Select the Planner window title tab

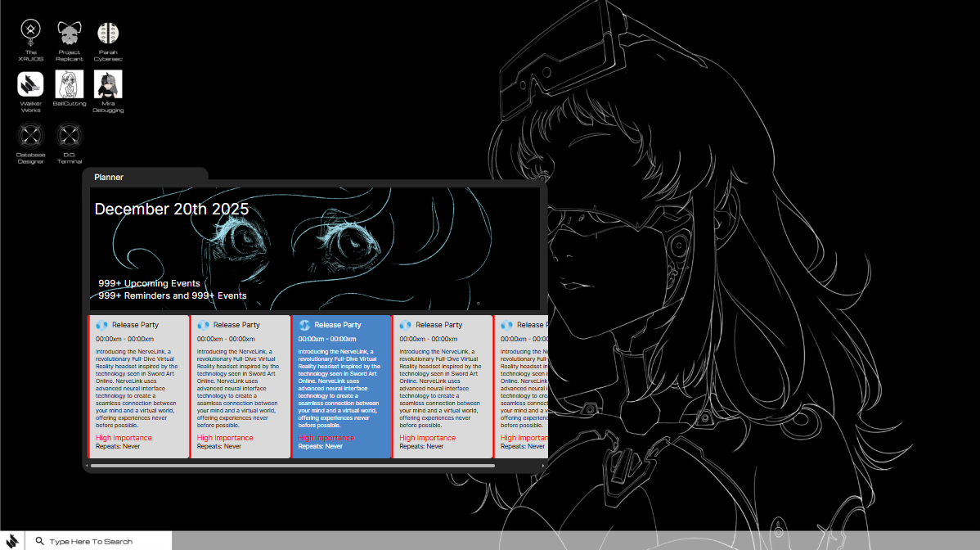(x=109, y=177)
